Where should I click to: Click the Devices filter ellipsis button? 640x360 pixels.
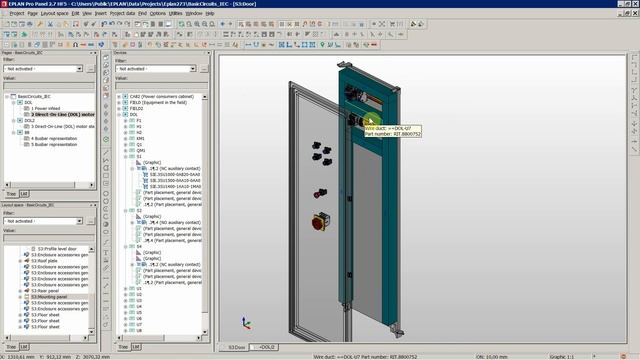[x=204, y=69]
